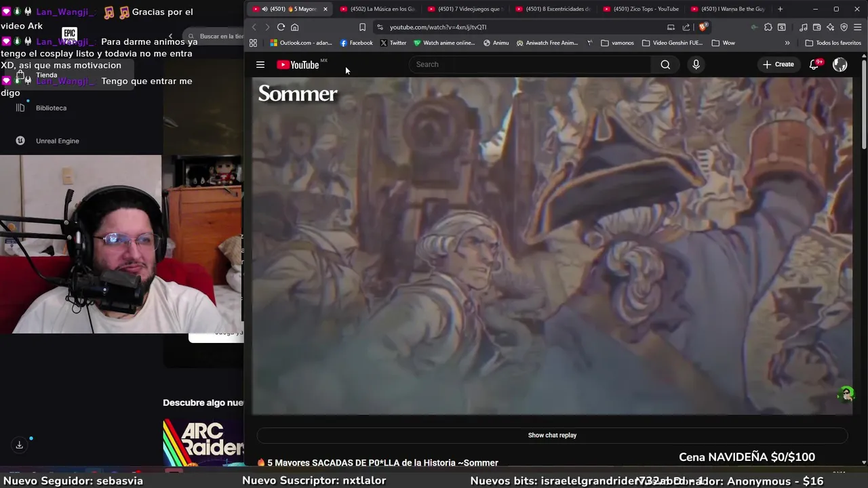Image resolution: width=868 pixels, height=488 pixels.
Task: Open the Watch anime online bookmark
Action: [444, 43]
